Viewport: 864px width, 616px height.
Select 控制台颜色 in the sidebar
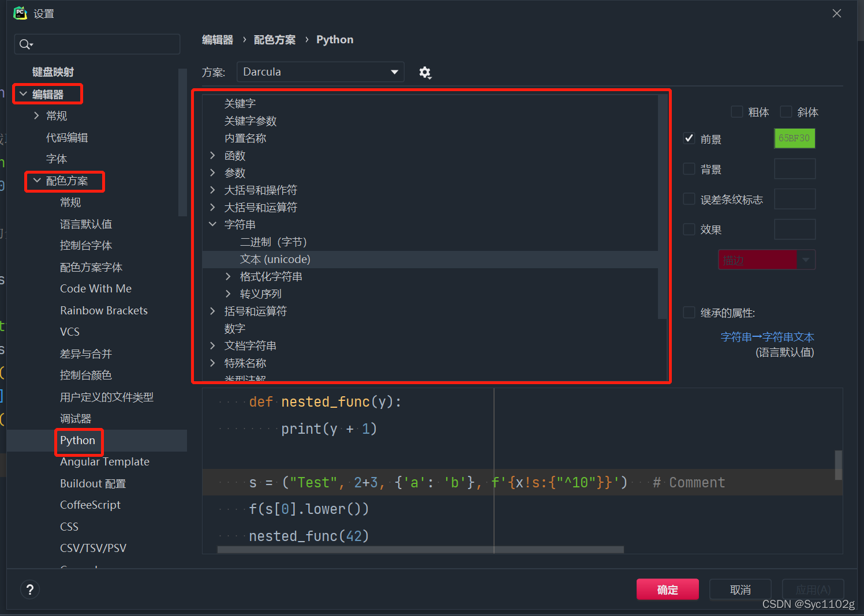tap(86, 375)
